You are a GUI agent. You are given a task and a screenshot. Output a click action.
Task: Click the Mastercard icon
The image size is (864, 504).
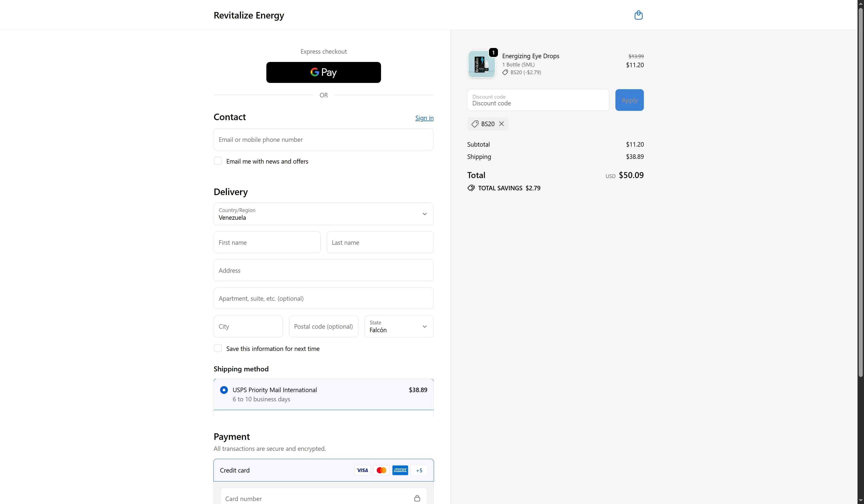pyautogui.click(x=381, y=470)
